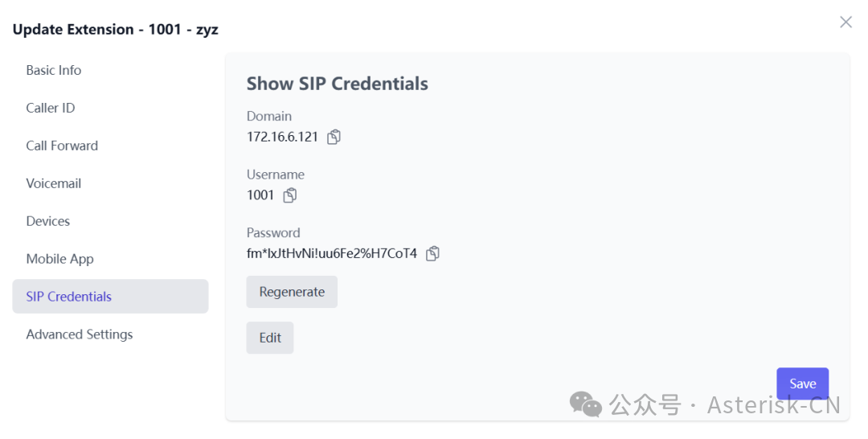868x439 pixels.
Task: Save the extension changes
Action: click(802, 384)
